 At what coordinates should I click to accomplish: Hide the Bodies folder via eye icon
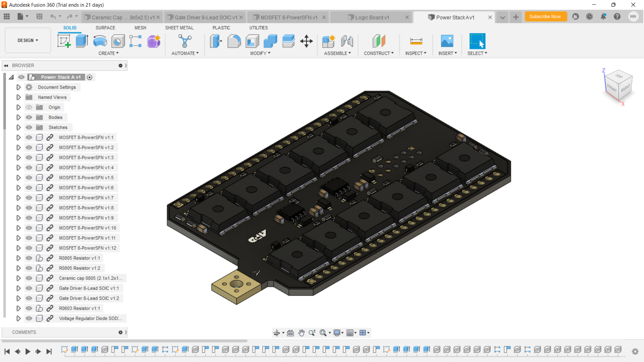coord(29,117)
